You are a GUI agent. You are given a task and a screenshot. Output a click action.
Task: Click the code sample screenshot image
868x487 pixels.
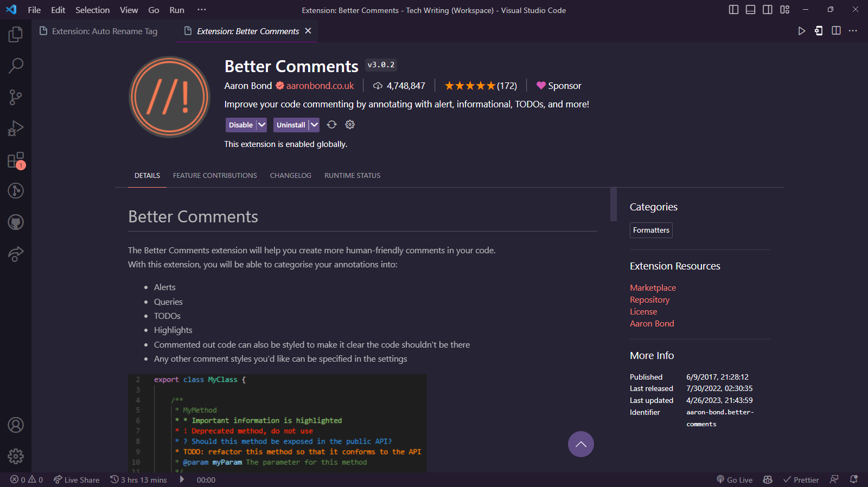click(x=277, y=423)
